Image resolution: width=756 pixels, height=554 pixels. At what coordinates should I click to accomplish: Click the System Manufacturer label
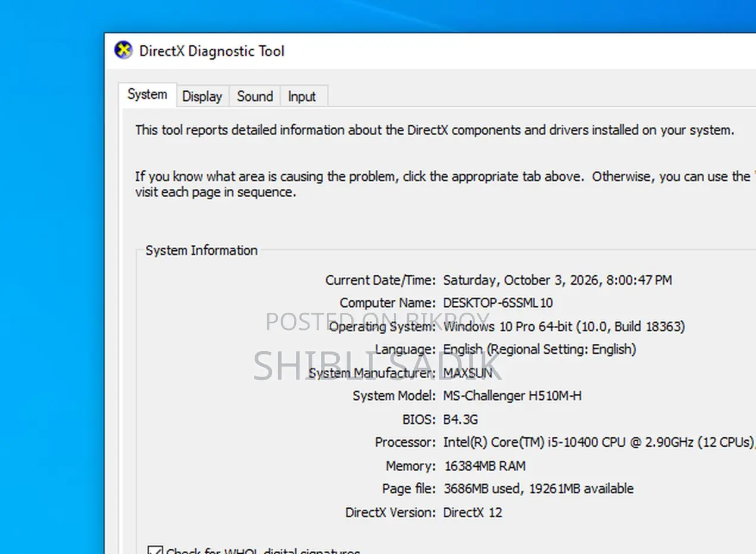372,373
